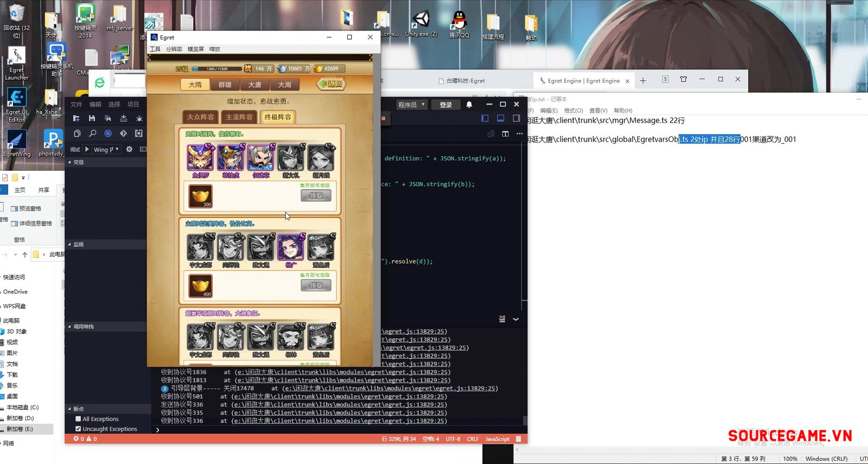Screen dimensions: 868x464
Task: Collapse the output panel chevron
Action: [x=516, y=319]
